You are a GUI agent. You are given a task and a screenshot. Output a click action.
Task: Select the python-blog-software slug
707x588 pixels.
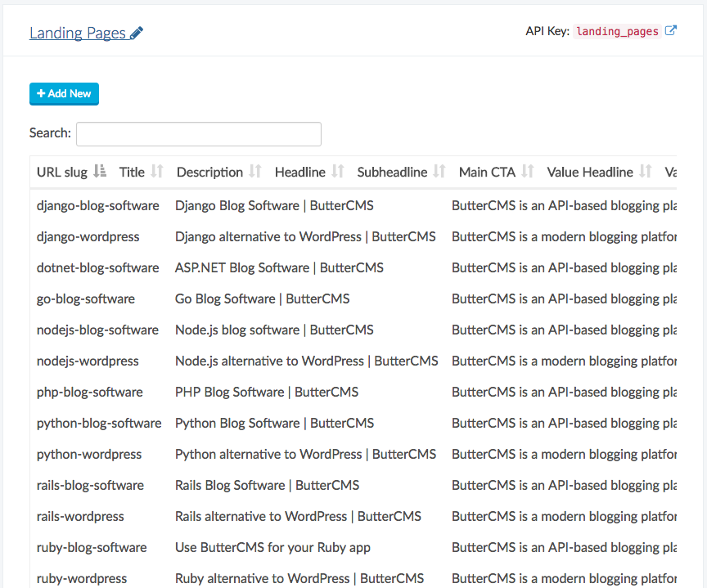point(99,423)
